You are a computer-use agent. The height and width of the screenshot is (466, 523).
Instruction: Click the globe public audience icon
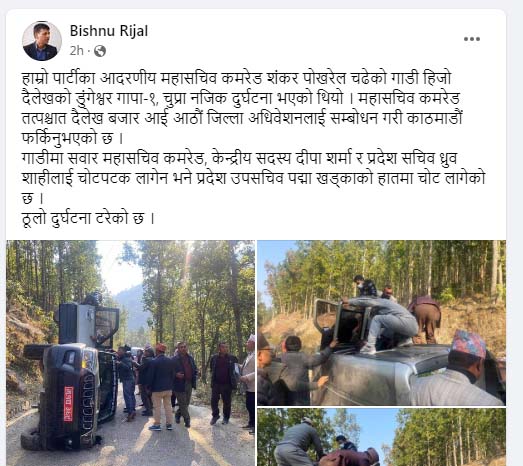click(x=100, y=51)
